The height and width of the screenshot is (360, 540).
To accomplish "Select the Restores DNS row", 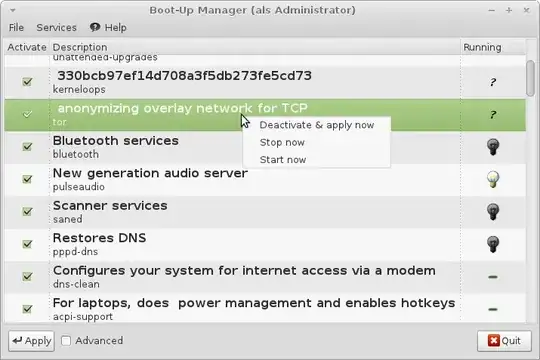I will click(265, 244).
